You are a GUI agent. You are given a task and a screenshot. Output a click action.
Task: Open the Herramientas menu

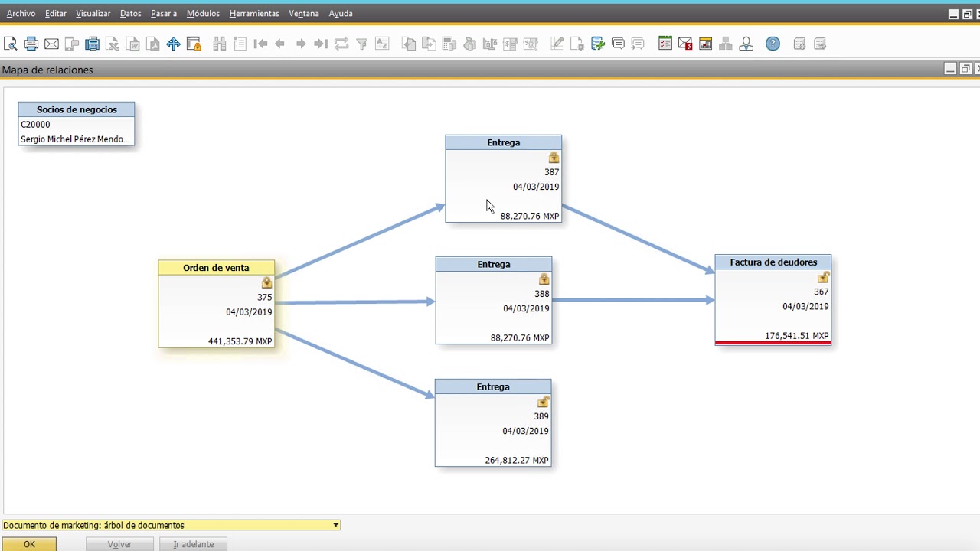pyautogui.click(x=254, y=13)
